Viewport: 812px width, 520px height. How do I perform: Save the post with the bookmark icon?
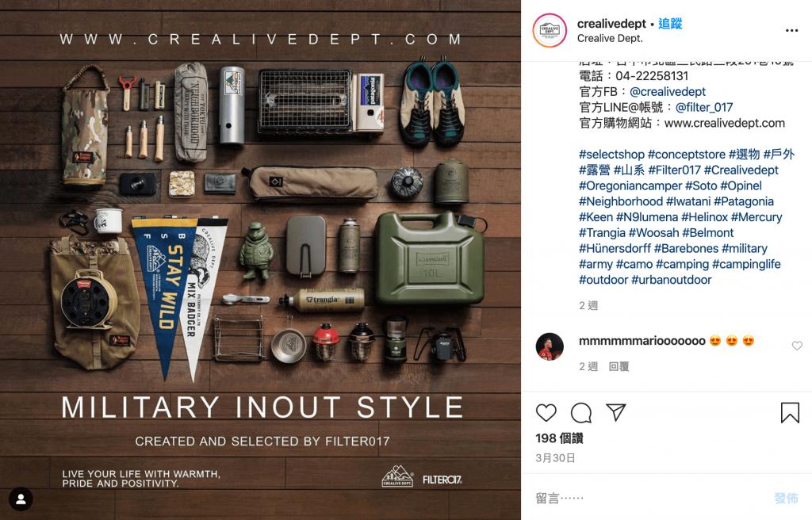coord(790,413)
